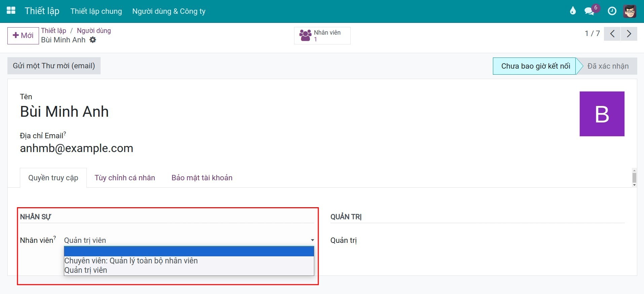Select the Chưa bao giờ kết nối status
This screenshot has height=294, width=644.
point(535,66)
